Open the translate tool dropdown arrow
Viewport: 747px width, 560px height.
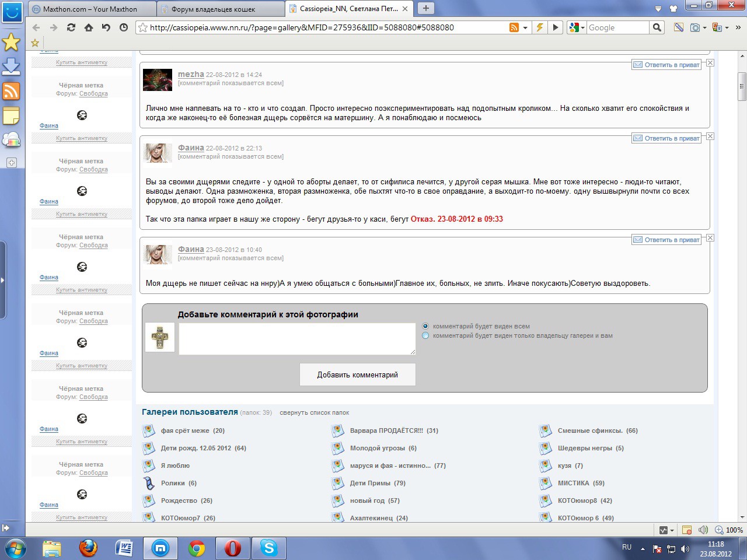click(727, 27)
